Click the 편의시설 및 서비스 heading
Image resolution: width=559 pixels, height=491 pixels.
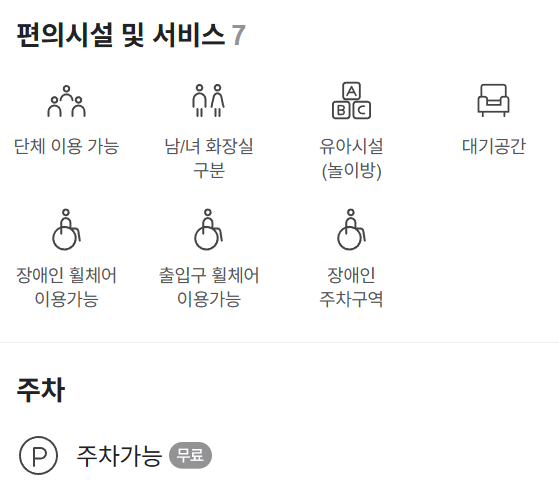click(x=121, y=35)
